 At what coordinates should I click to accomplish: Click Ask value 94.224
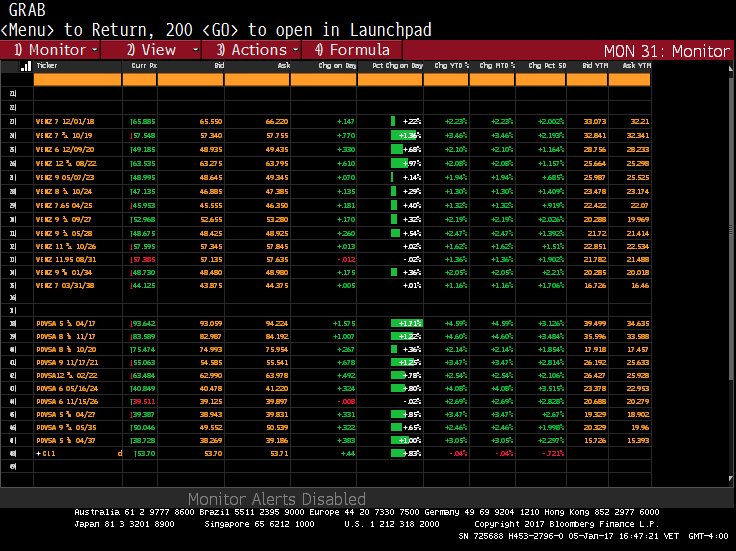[277, 323]
